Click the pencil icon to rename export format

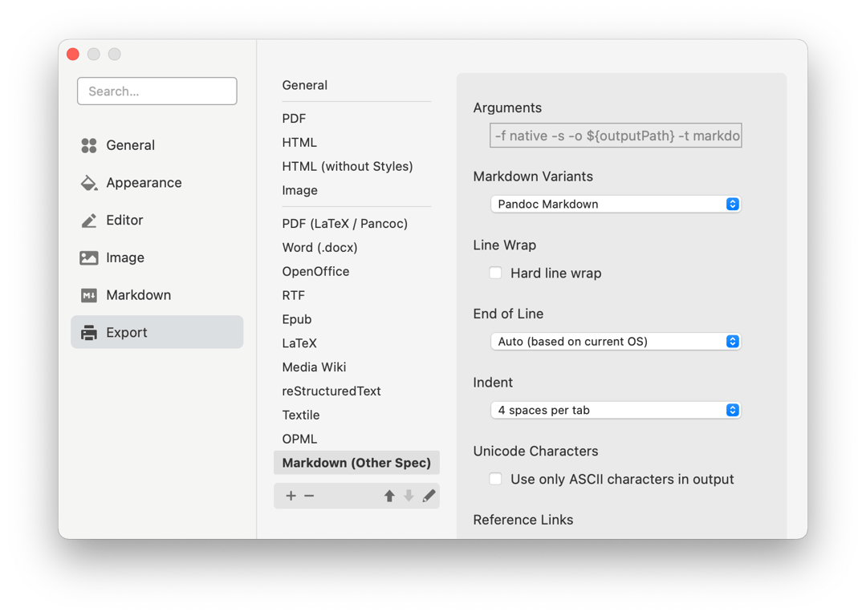click(429, 496)
